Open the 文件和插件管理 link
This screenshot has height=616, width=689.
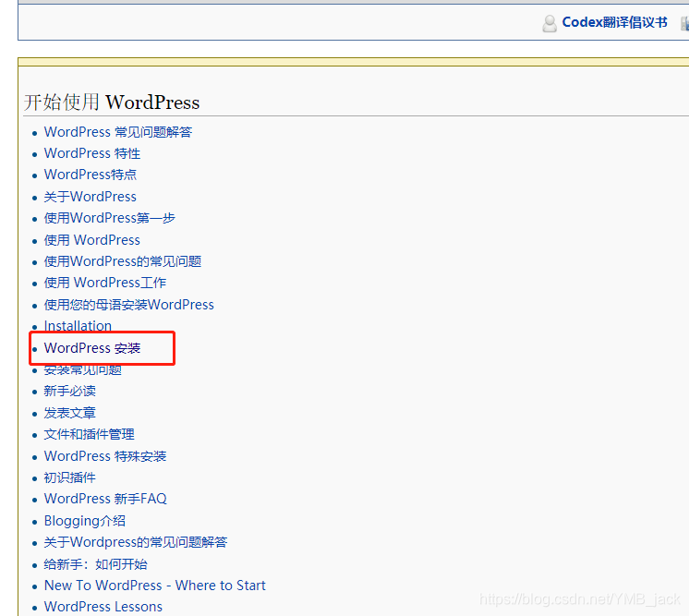coord(89,435)
